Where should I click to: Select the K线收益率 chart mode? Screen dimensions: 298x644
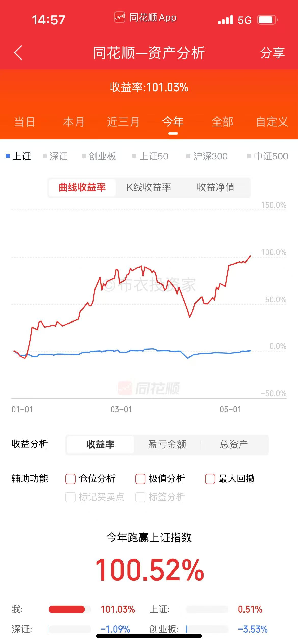pos(149,187)
